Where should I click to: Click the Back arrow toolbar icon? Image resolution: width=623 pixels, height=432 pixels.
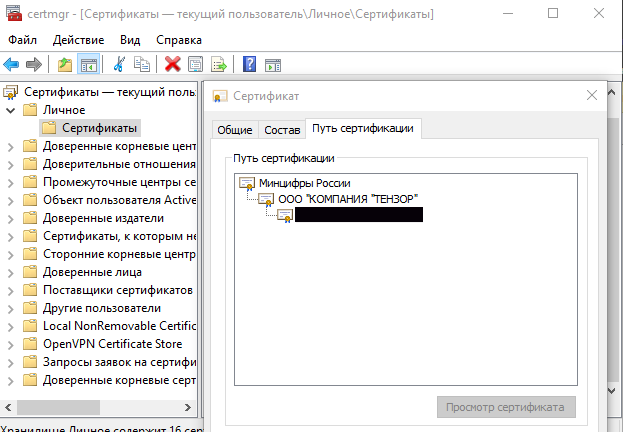click(11, 64)
